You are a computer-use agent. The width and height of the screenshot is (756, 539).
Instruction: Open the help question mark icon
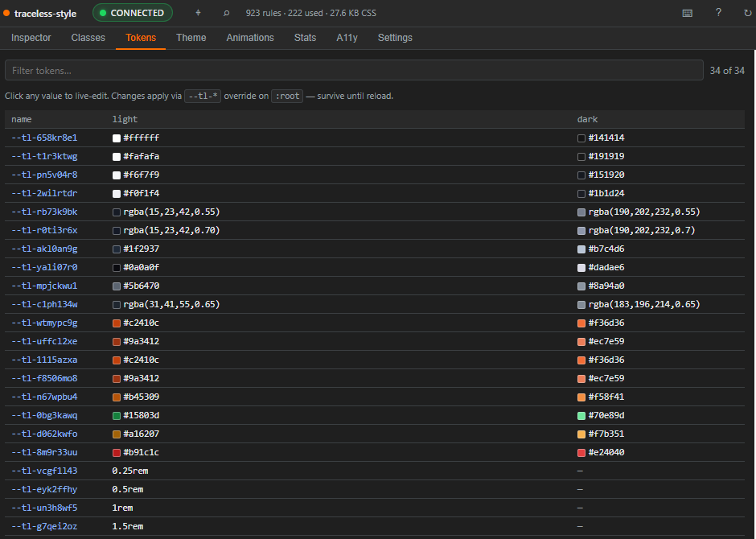[x=718, y=13]
